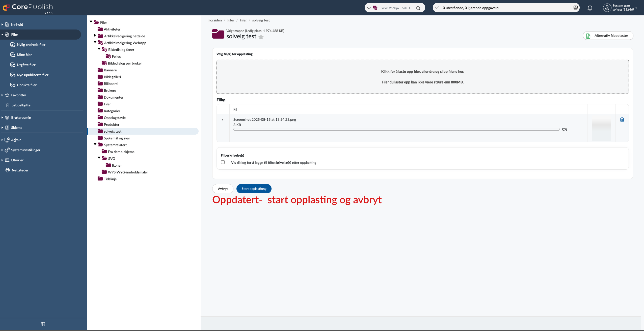Expand Artikkelredigering nettside folder
The width and height of the screenshot is (644, 331).
pos(95,36)
